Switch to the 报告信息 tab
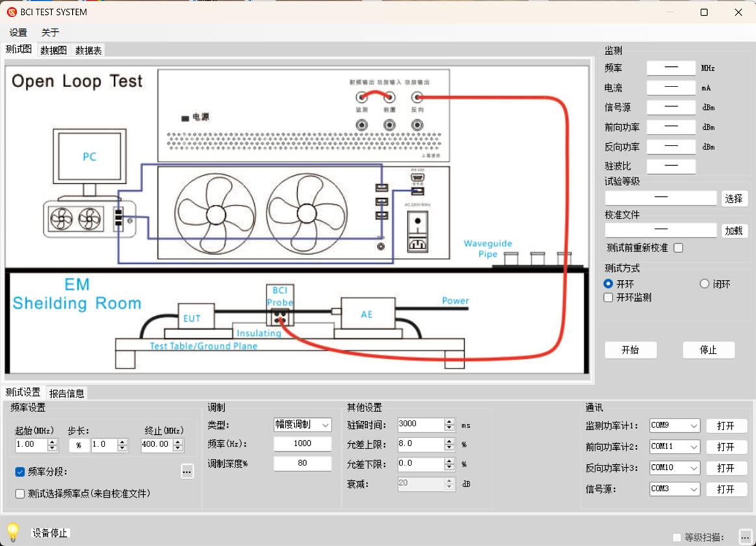Screen dimensions: 756x546 coord(67,393)
